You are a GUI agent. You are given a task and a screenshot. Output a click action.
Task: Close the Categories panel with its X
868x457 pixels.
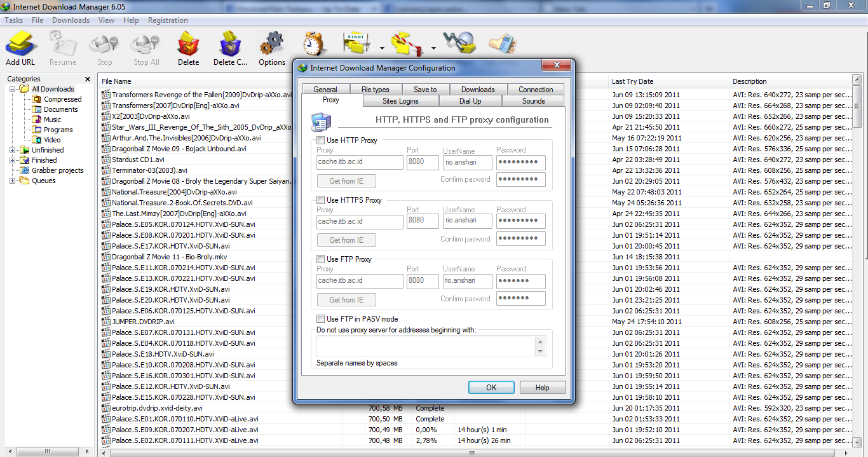click(x=88, y=79)
